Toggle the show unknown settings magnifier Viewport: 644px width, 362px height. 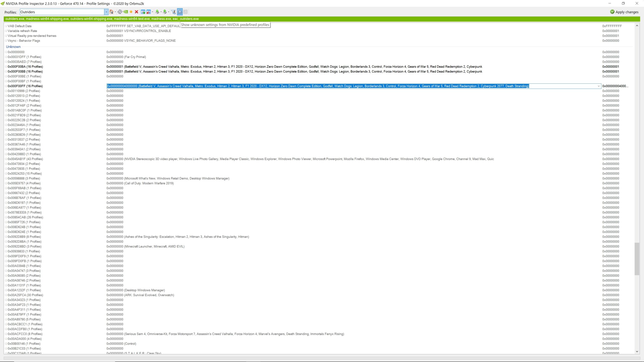click(180, 12)
